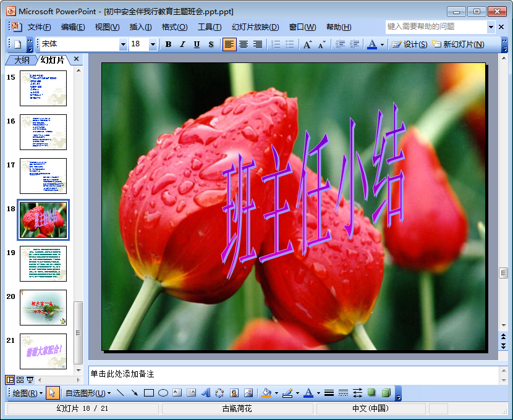
Task: Open the 格式 menu
Action: click(174, 27)
